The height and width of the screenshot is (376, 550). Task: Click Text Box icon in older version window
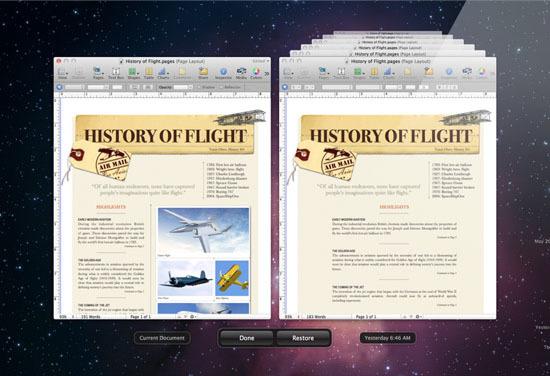point(341,73)
